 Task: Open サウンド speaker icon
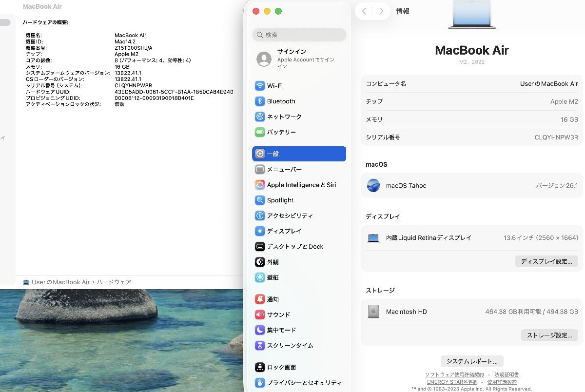[260, 314]
